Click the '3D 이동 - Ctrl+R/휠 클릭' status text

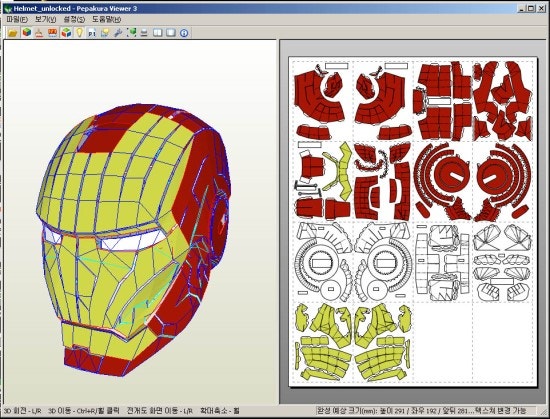pos(84,411)
